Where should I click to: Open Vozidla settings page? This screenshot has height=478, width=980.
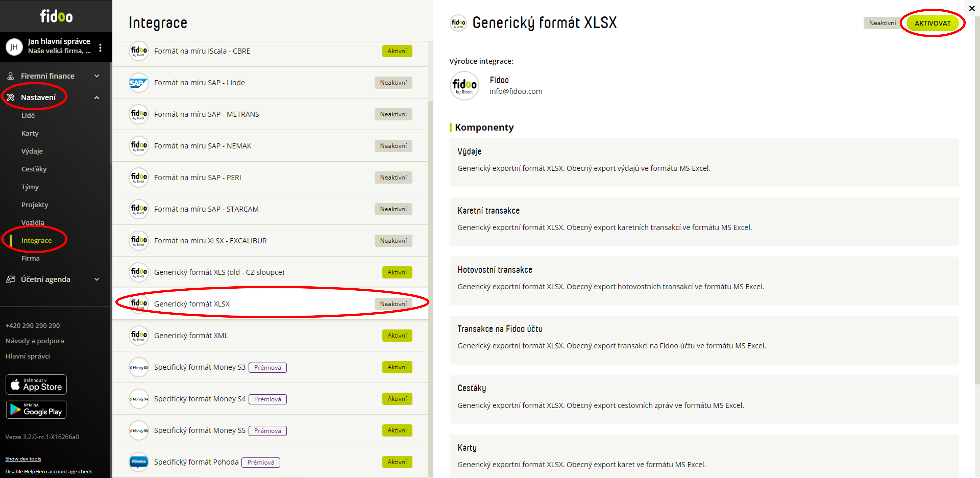[x=33, y=223]
